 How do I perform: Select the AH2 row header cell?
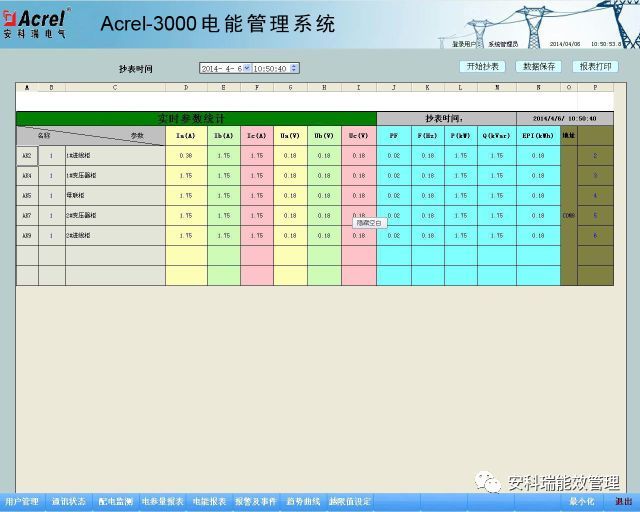pyautogui.click(x=27, y=156)
